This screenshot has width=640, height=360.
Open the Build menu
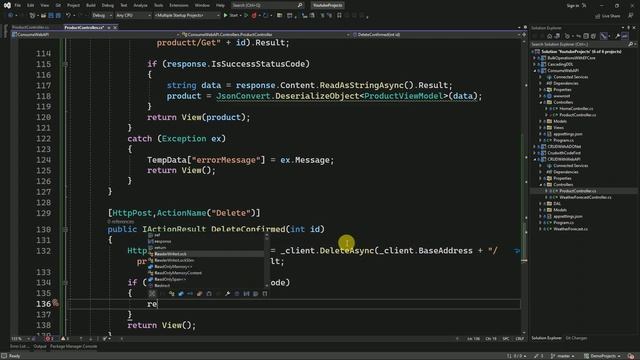[x=91, y=5]
